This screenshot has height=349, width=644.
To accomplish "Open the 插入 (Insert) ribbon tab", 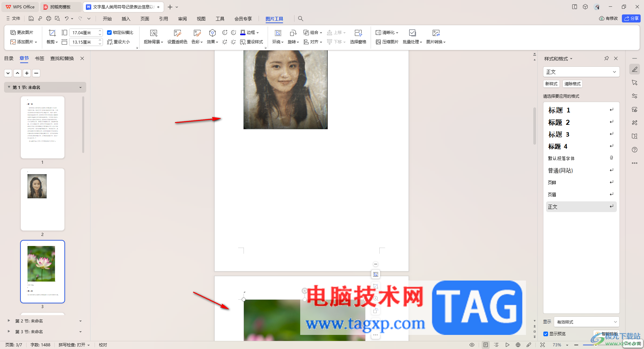I will (126, 19).
